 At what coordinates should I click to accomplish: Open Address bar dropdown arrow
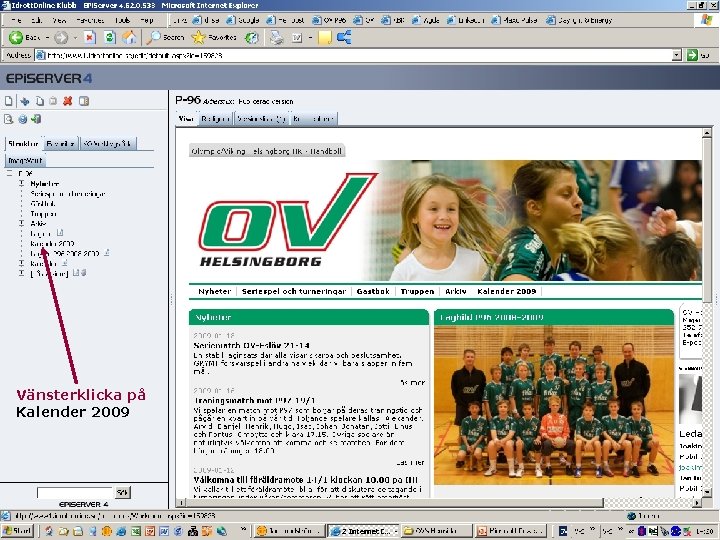(x=676, y=55)
